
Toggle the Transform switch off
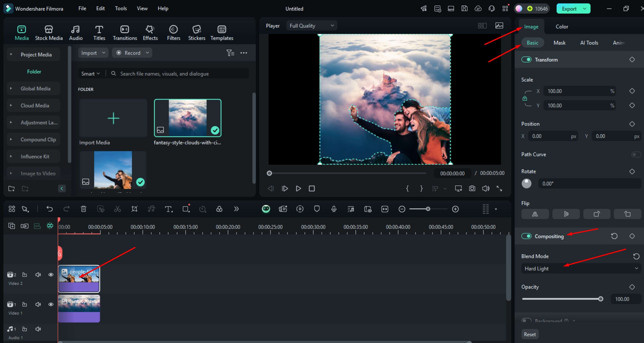click(526, 60)
